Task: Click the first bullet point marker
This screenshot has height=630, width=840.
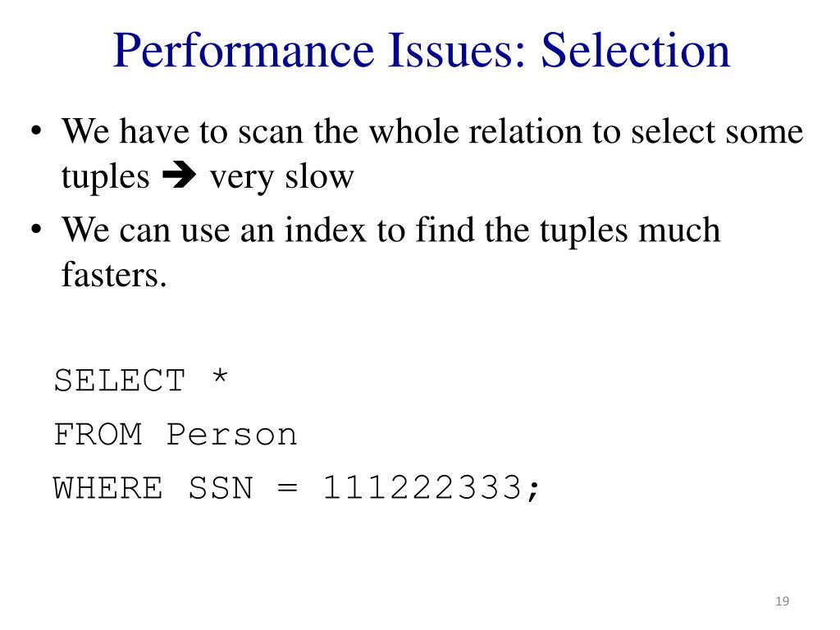Action: click(36, 130)
